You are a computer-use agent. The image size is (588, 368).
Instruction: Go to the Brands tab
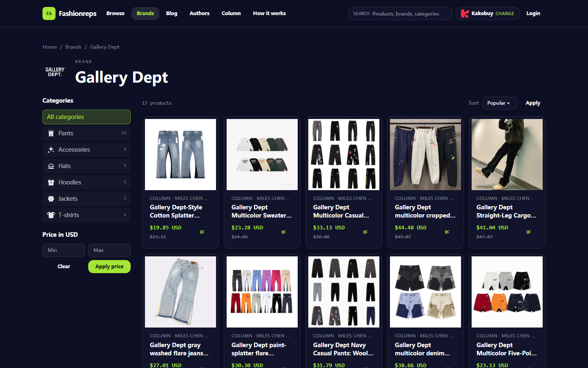tap(145, 13)
